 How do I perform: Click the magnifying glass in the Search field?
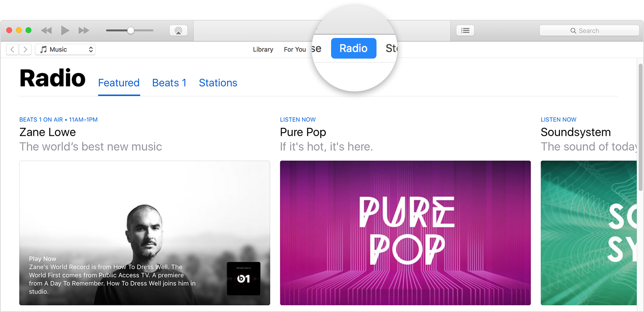click(573, 31)
